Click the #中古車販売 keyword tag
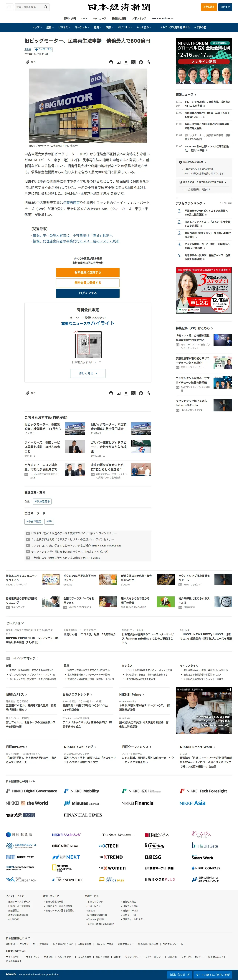 [x=34, y=522]
